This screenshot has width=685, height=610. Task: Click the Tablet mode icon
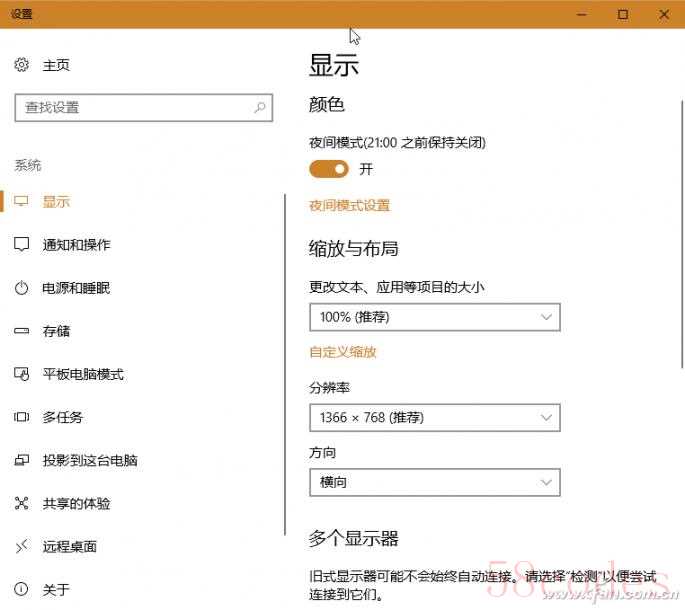(x=22, y=374)
